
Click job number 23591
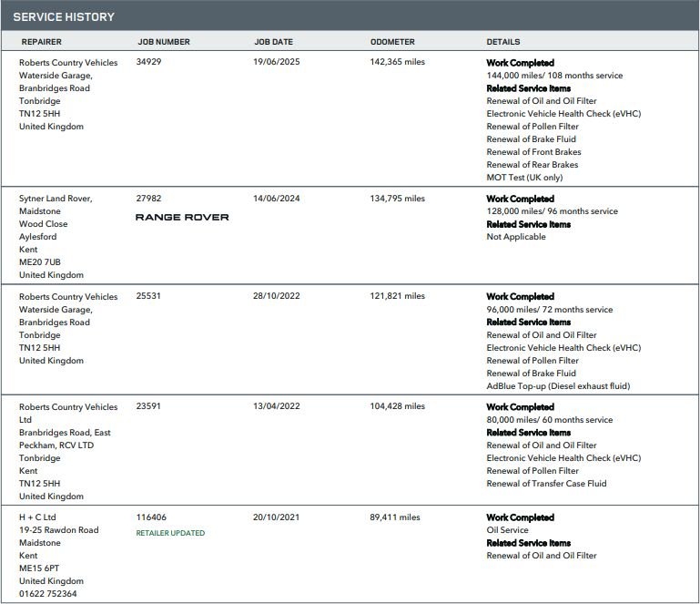coord(148,406)
